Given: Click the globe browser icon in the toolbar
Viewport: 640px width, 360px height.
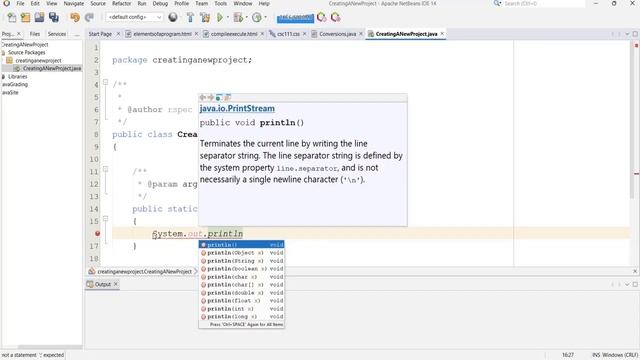Looking at the screenshot, I should tap(173, 17).
